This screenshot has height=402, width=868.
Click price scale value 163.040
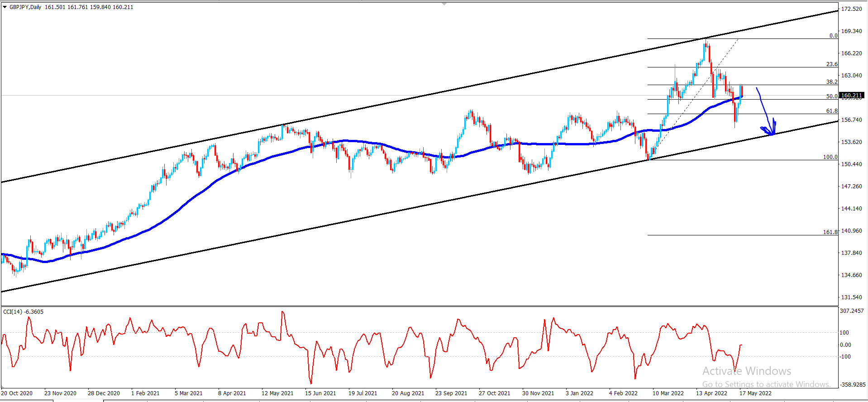click(x=851, y=76)
